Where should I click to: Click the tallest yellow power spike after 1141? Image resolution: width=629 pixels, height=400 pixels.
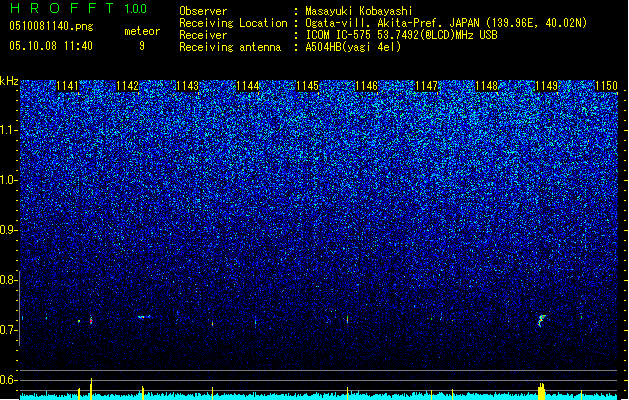pyautogui.click(x=91, y=388)
